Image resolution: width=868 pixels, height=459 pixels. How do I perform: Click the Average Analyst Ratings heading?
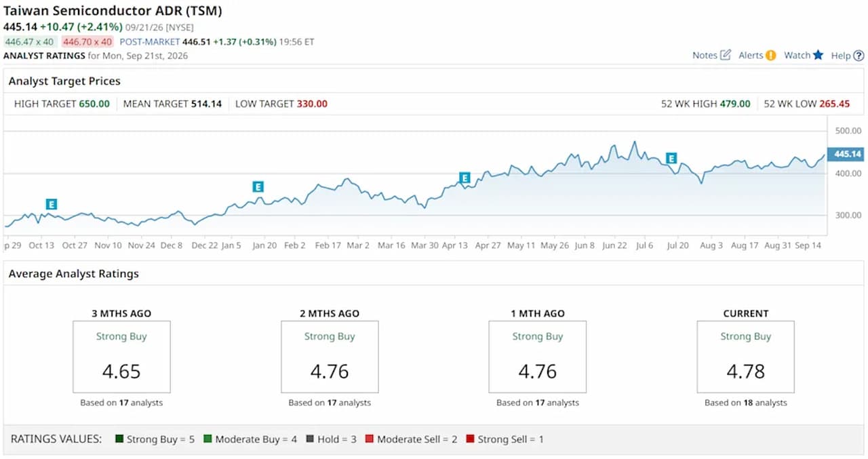73,274
